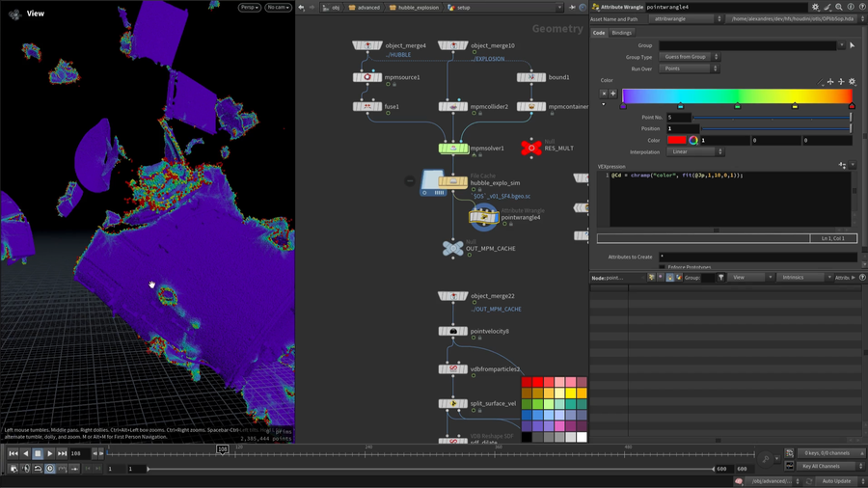Open the Run Over dropdown
This screenshot has height=488, width=868.
(689, 68)
